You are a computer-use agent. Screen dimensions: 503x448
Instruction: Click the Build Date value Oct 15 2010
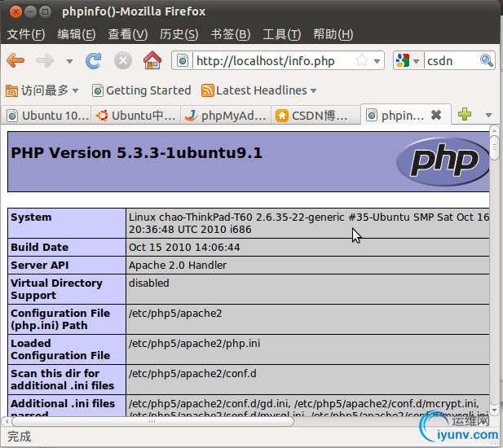pyautogui.click(x=184, y=248)
